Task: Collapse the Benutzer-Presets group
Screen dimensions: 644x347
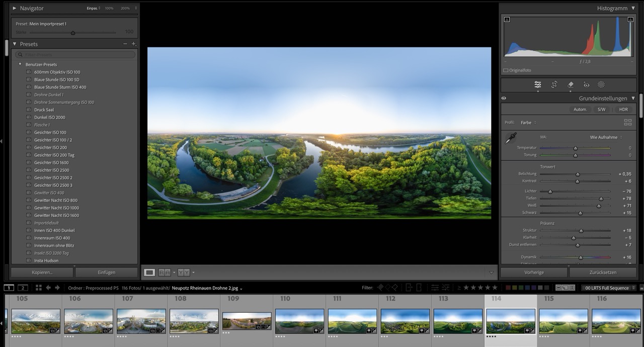Action: point(20,64)
